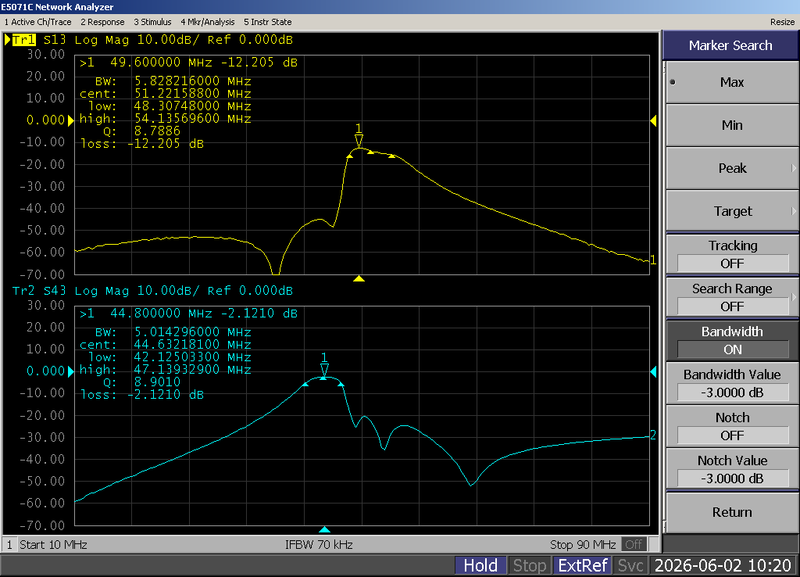Screen dimensions: 800x577
Task: Click the Svc status indicator
Action: pyautogui.click(x=631, y=565)
